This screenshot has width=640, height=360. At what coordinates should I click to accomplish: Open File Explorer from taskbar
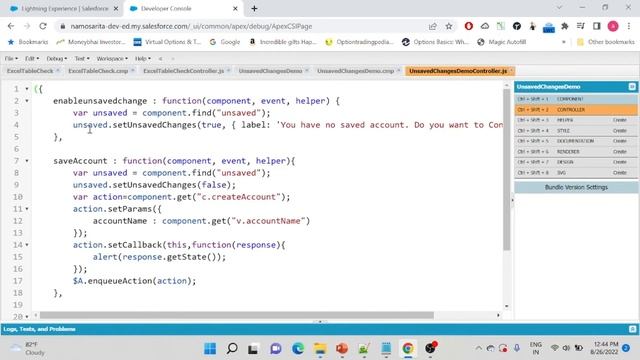(x=320, y=349)
